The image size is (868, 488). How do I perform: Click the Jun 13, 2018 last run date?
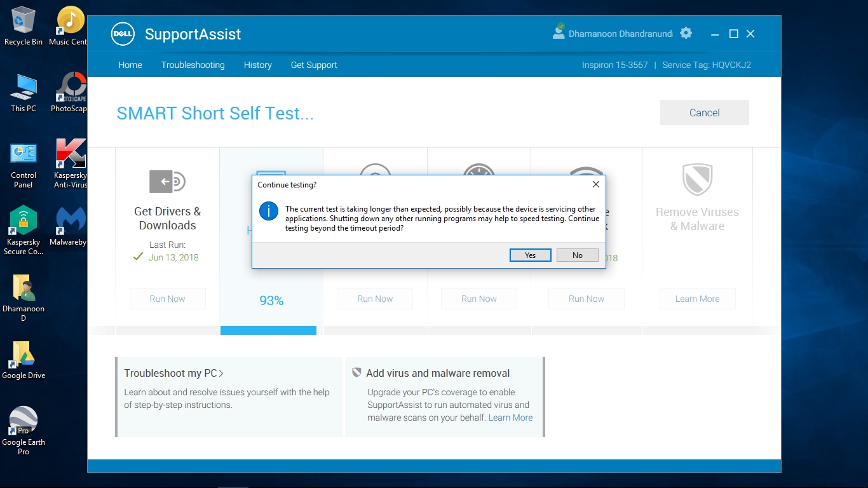click(173, 257)
